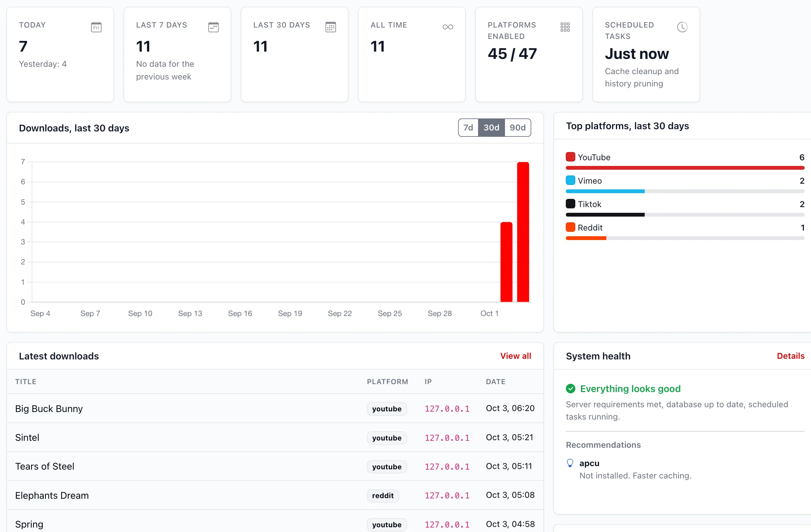Click the Tiktok black color swatch
This screenshot has width=811, height=532.
(571, 204)
